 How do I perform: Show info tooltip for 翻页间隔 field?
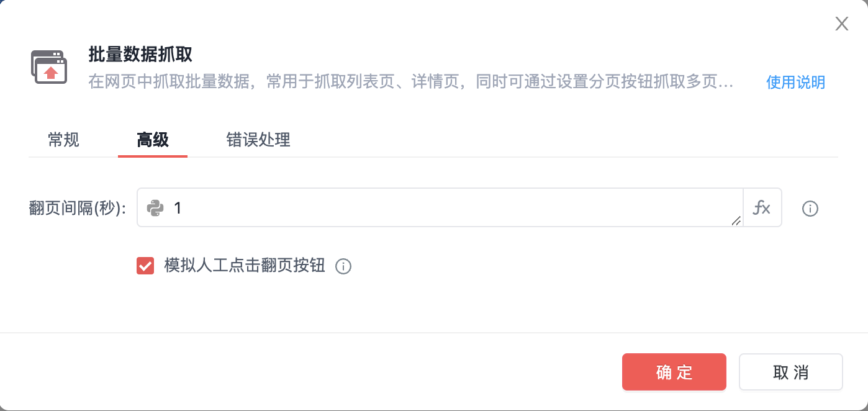pyautogui.click(x=810, y=209)
